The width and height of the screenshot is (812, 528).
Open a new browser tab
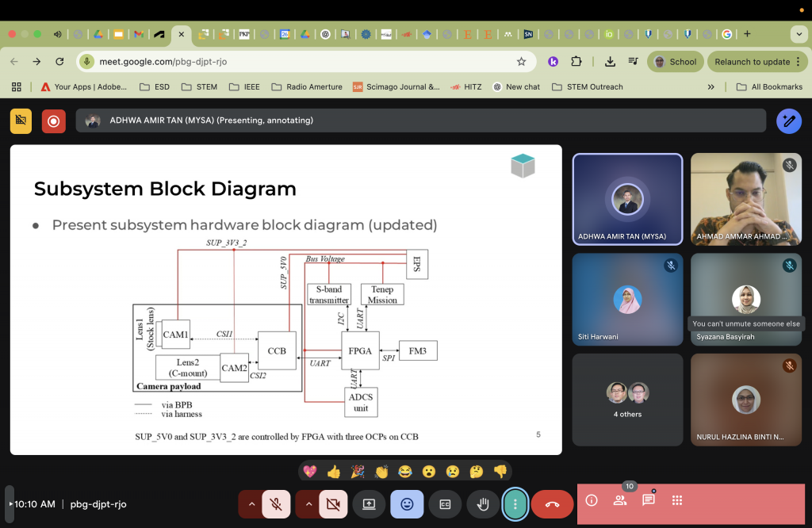pyautogui.click(x=747, y=34)
